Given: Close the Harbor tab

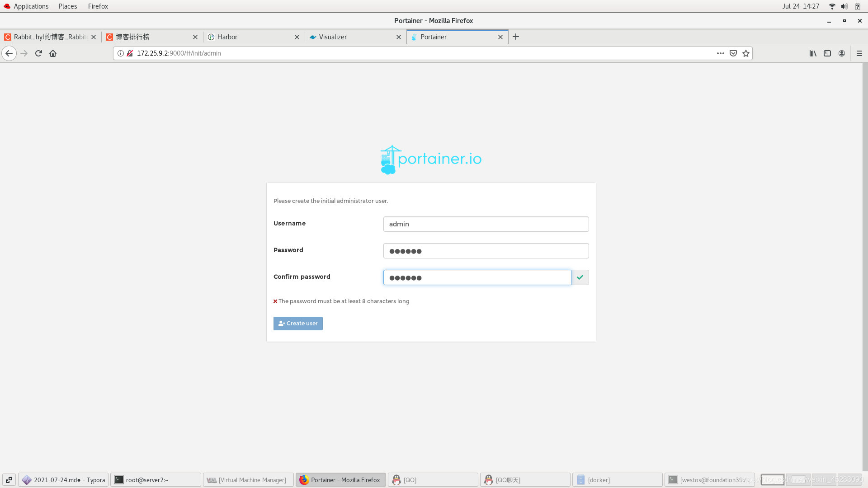Looking at the screenshot, I should 297,37.
